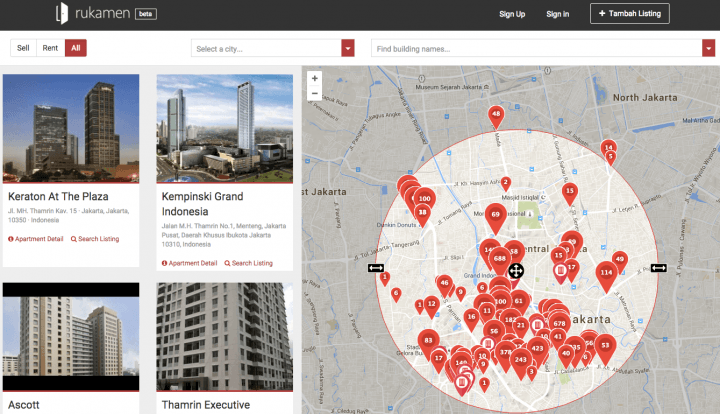This screenshot has width=720, height=414.
Task: Zoom out on the map
Action: [x=315, y=93]
